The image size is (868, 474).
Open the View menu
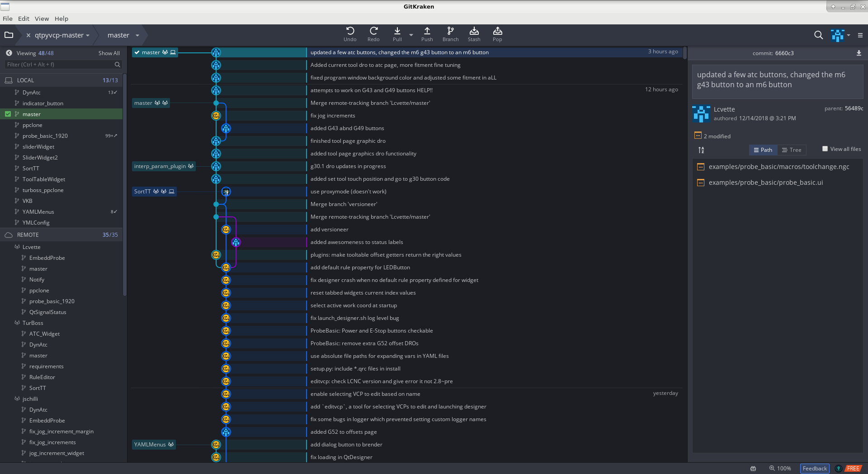[42, 19]
